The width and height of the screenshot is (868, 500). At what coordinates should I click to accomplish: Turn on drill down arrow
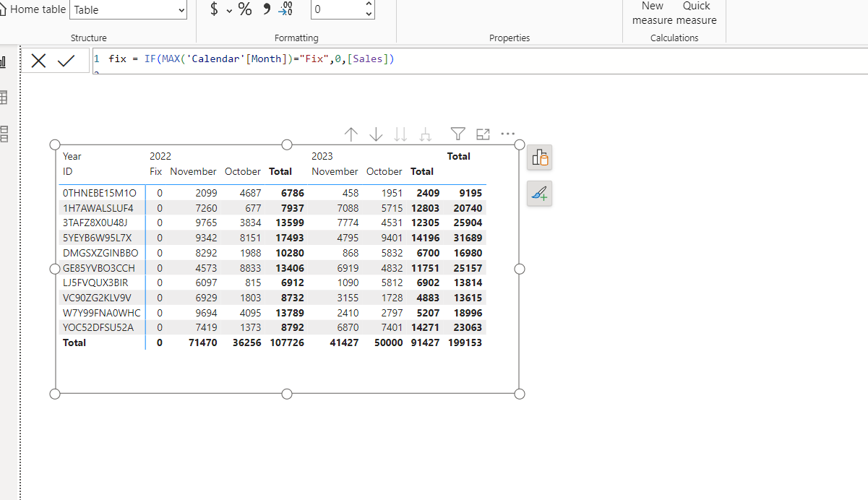pyautogui.click(x=376, y=134)
